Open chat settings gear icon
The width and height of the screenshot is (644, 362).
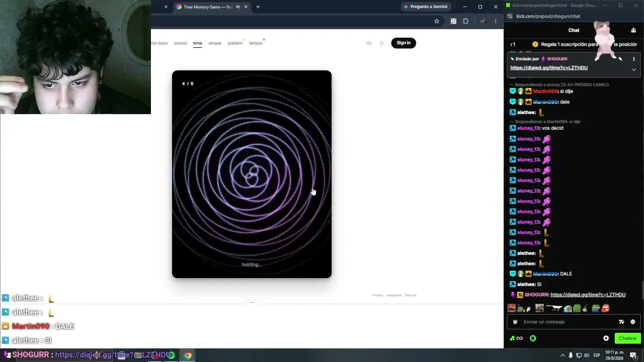(x=606, y=338)
